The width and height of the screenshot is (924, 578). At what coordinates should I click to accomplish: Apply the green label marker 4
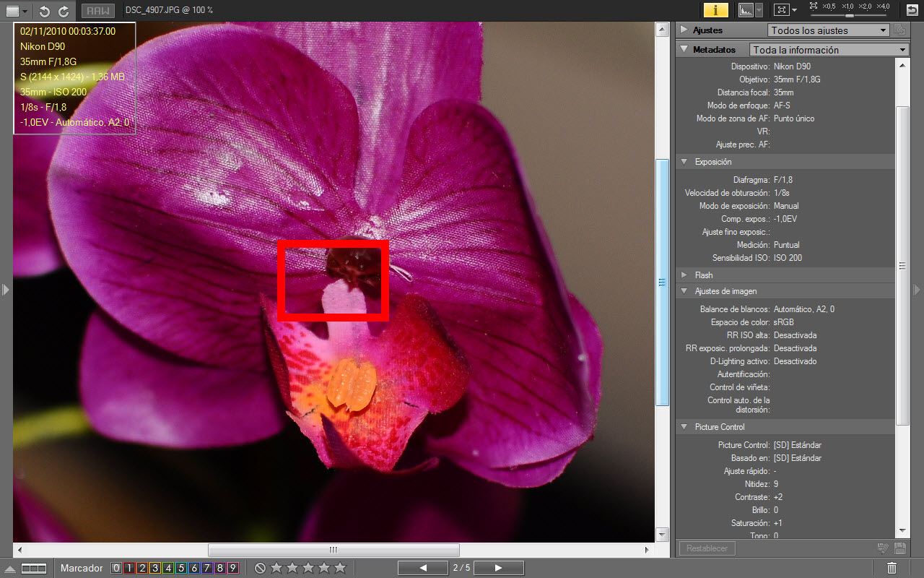(168, 568)
